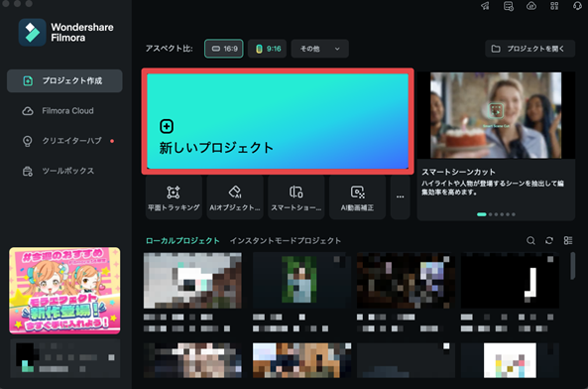Open the fourth project with black thumbnail
The height and width of the screenshot is (389, 588).
pos(510,281)
